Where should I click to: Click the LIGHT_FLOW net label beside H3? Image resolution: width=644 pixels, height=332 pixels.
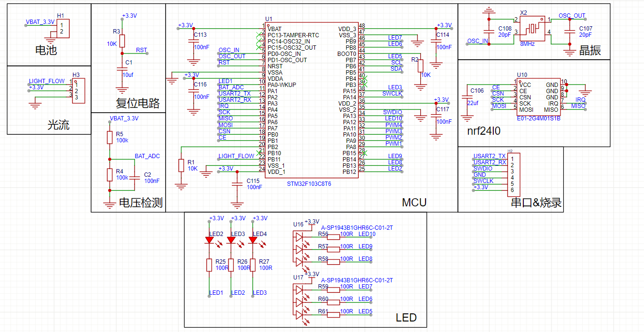(47, 81)
